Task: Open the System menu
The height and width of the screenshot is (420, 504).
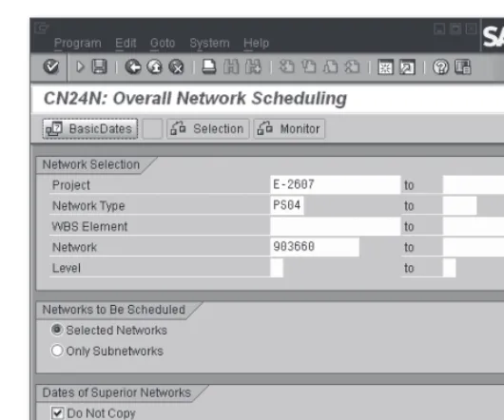Action: pyautogui.click(x=209, y=43)
